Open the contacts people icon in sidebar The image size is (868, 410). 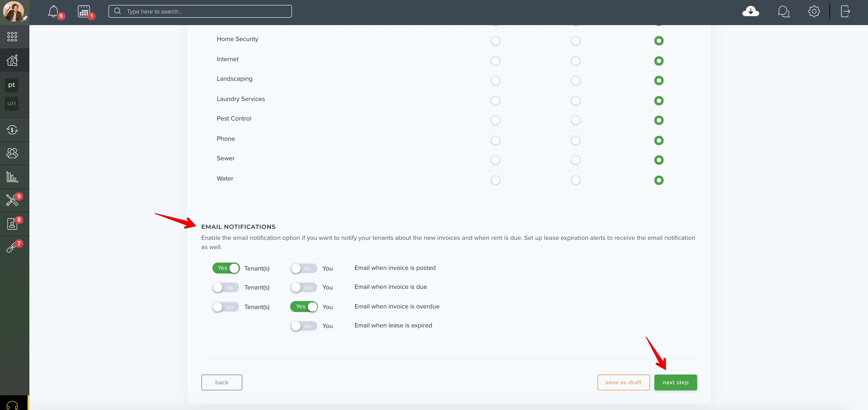click(12, 153)
